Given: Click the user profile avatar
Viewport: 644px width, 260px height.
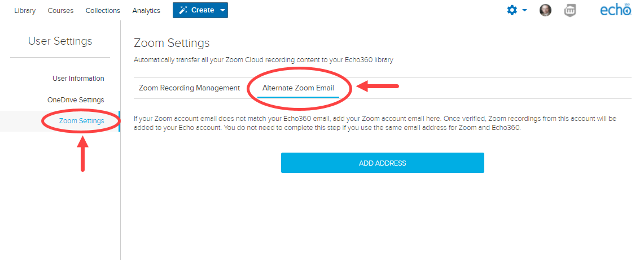Looking at the screenshot, I should [x=545, y=10].
